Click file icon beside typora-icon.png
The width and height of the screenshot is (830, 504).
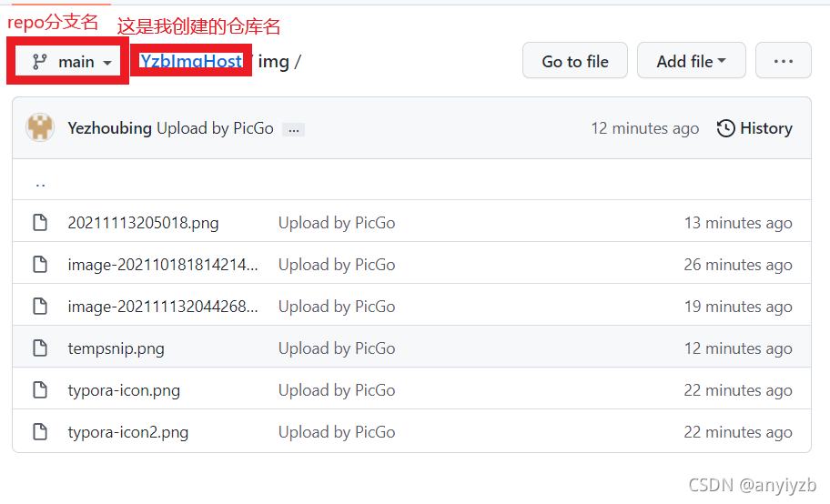(x=40, y=389)
